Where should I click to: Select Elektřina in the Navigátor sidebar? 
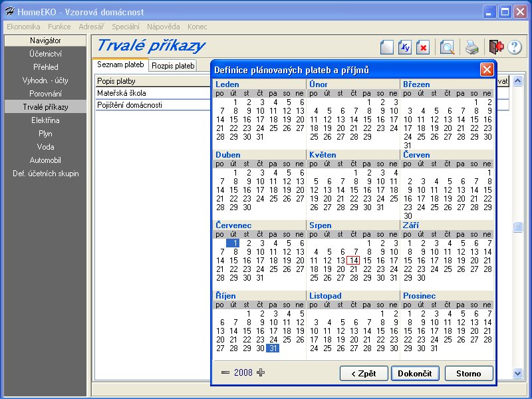45,120
